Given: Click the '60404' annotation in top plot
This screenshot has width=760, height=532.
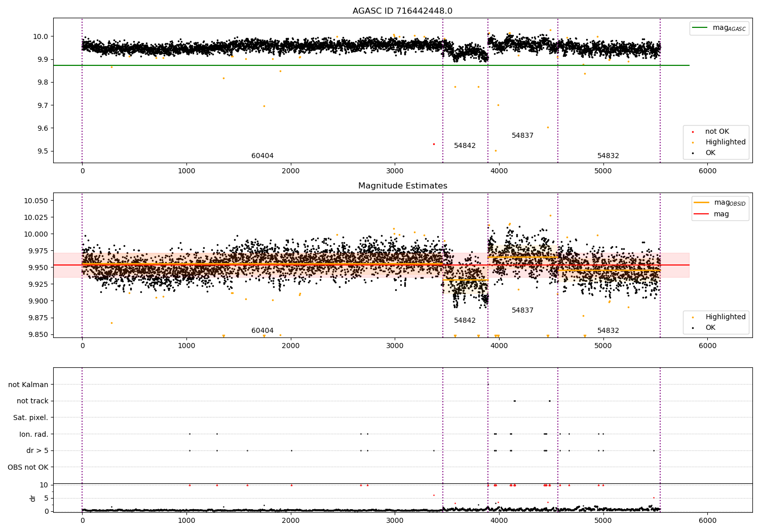Looking at the screenshot, I should (262, 156).
